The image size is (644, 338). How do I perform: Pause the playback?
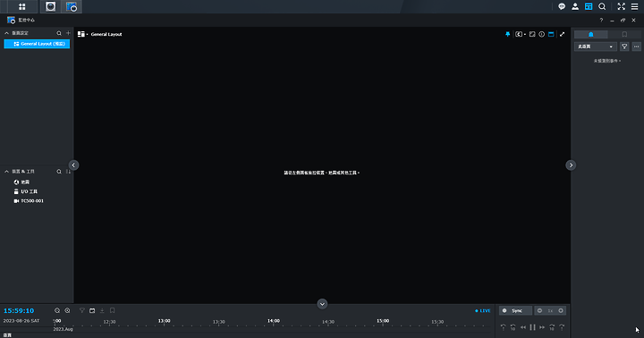(x=533, y=327)
